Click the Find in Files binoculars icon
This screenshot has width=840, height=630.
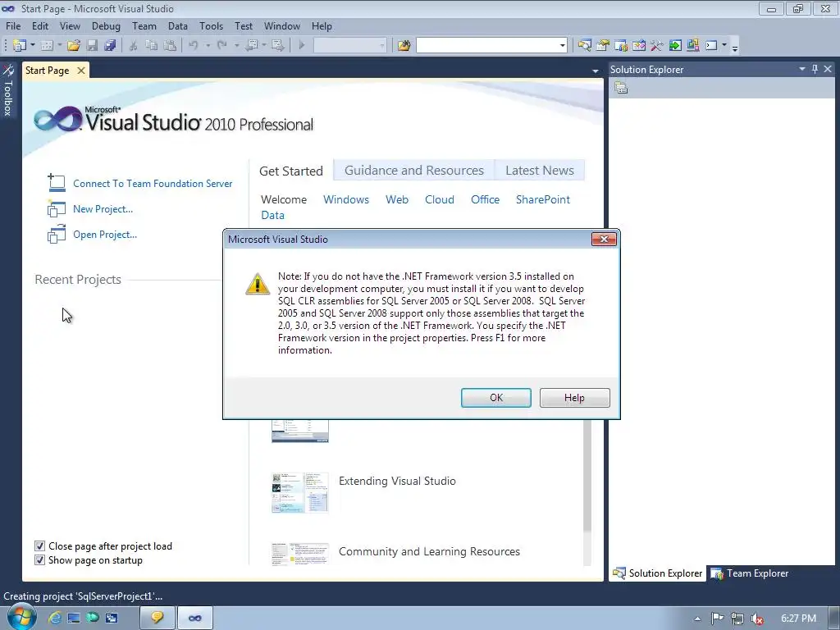click(x=404, y=46)
